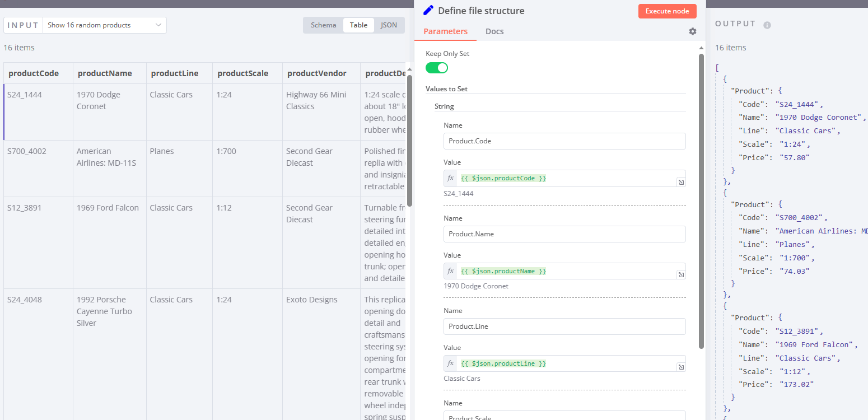Click the Execute node button

click(667, 11)
